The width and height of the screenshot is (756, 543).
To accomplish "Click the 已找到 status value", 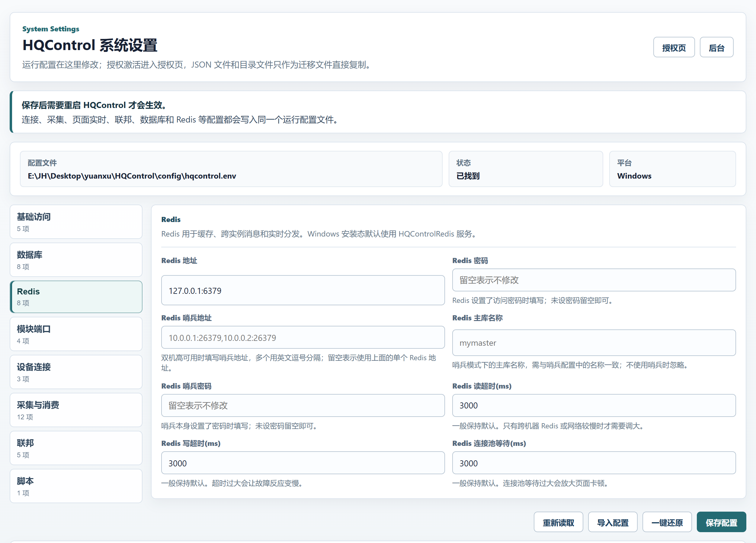I will coord(468,176).
